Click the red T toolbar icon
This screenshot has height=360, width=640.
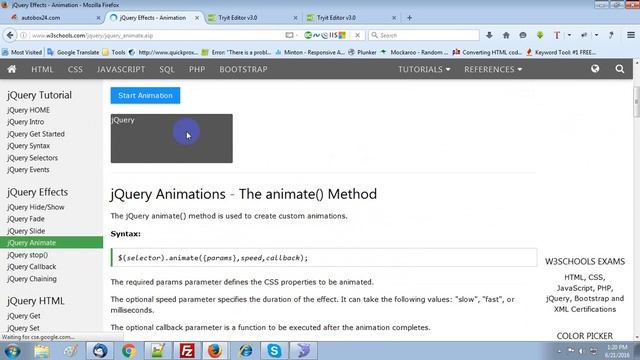[557, 36]
